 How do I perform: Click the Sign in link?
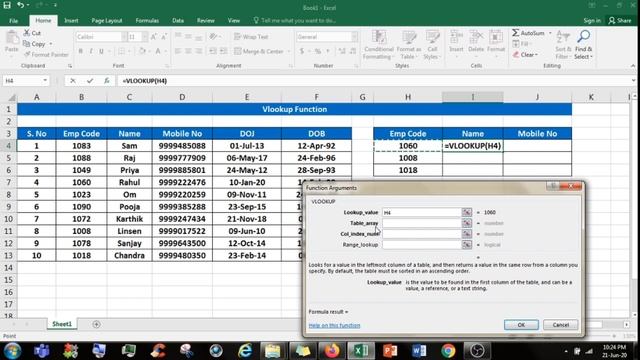(x=592, y=20)
